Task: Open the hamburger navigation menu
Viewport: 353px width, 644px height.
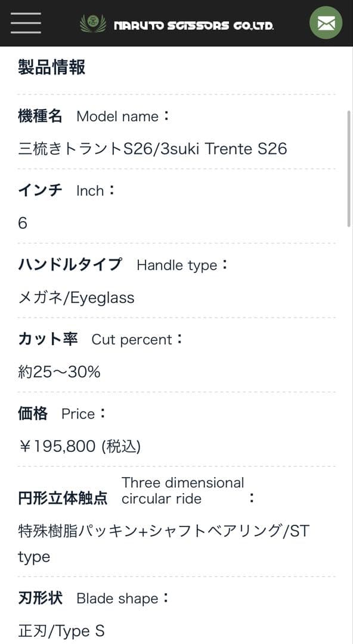Action: click(25, 23)
